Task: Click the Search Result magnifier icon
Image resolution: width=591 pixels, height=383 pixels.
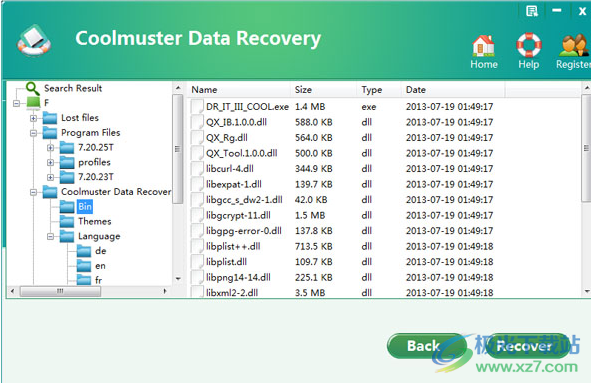Action: (x=32, y=89)
